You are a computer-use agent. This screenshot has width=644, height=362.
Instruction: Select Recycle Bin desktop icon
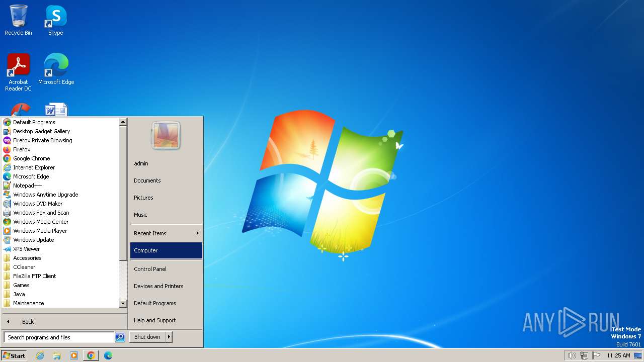pyautogui.click(x=18, y=20)
